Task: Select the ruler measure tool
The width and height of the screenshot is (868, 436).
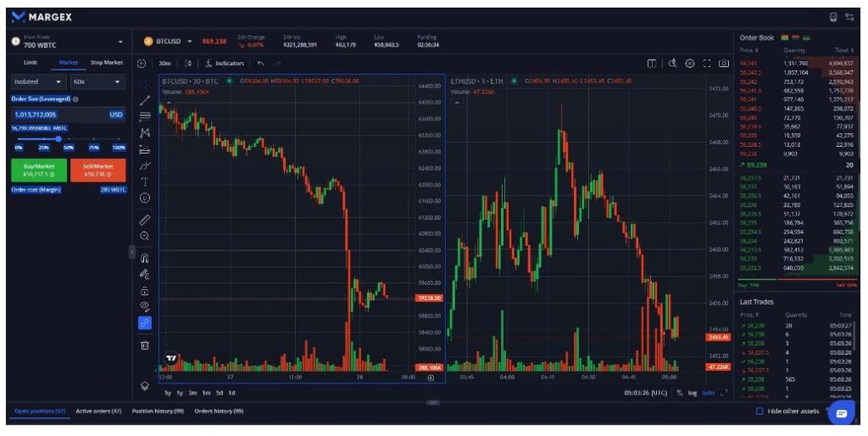Action: [145, 220]
